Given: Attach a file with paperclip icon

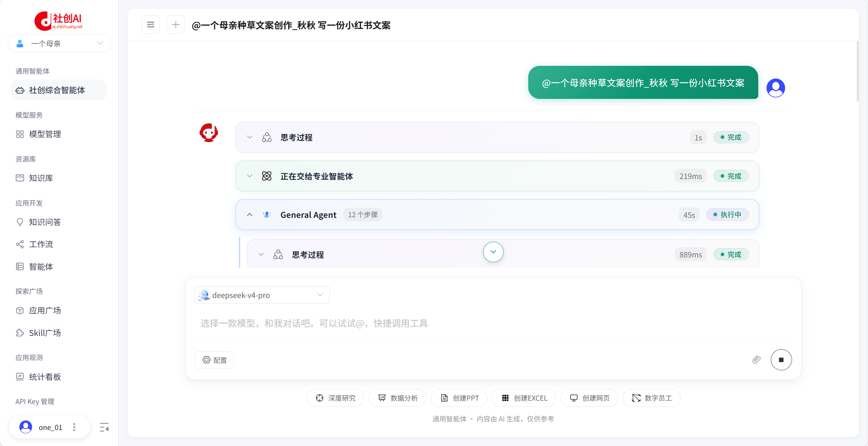Looking at the screenshot, I should click(x=756, y=360).
